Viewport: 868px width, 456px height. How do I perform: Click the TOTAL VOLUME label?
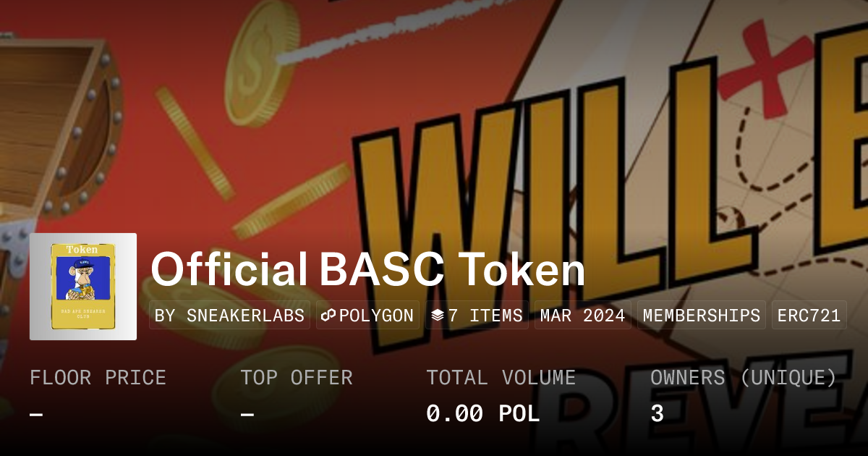[501, 378]
